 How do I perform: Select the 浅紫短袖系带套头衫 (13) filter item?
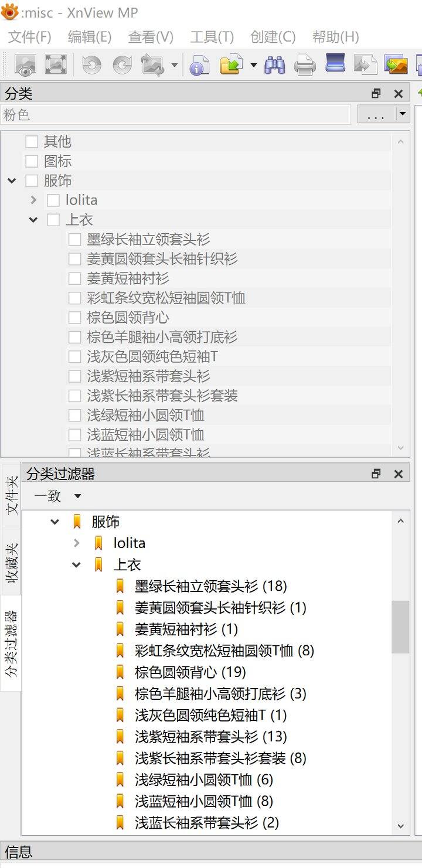(x=210, y=737)
